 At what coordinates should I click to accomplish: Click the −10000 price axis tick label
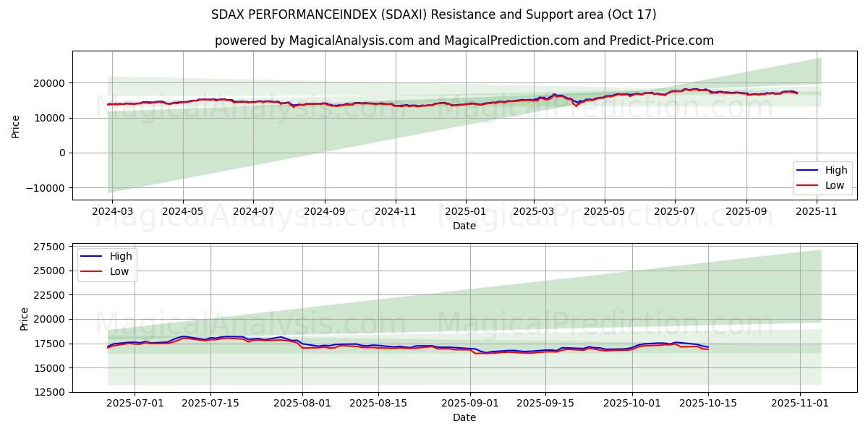(45, 188)
